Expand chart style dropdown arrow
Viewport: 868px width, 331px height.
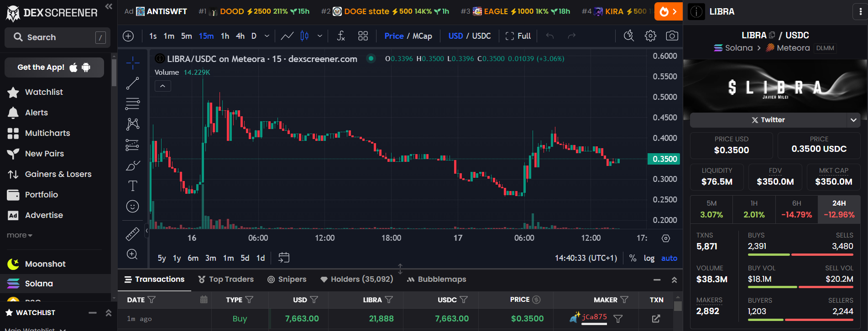click(320, 36)
